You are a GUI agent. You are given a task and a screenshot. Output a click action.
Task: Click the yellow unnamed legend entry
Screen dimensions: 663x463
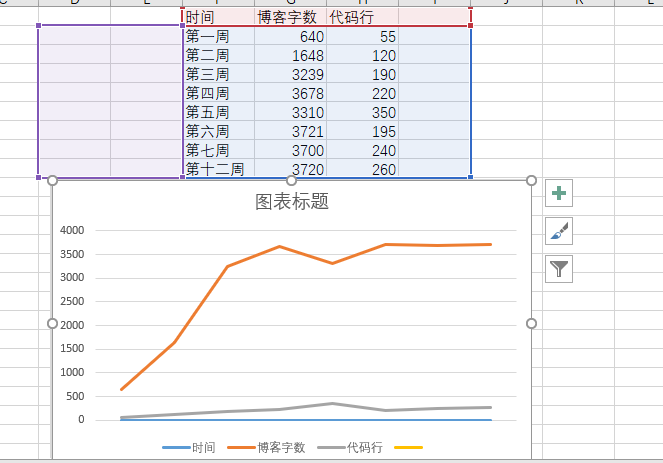click(x=408, y=447)
